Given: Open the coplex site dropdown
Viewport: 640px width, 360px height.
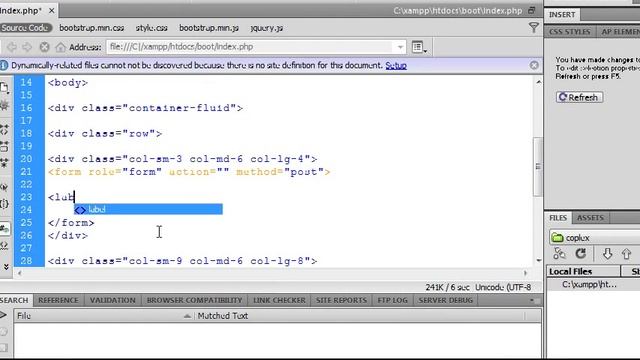Looking at the screenshot, I should point(594,238).
